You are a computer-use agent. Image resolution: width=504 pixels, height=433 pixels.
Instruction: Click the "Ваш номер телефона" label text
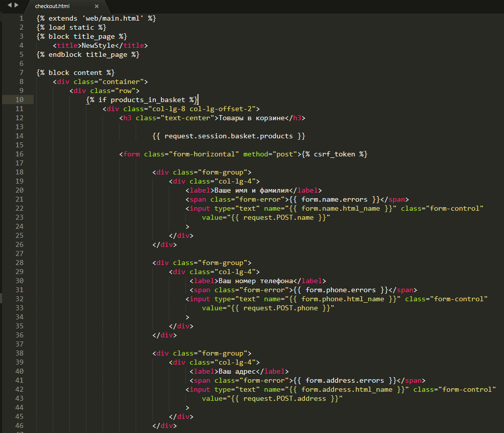[x=255, y=281]
